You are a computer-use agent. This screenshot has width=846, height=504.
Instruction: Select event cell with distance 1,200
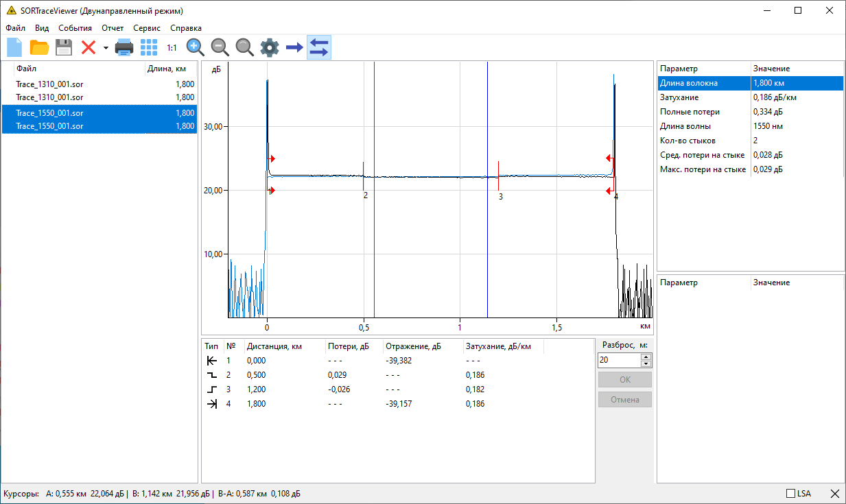[256, 389]
